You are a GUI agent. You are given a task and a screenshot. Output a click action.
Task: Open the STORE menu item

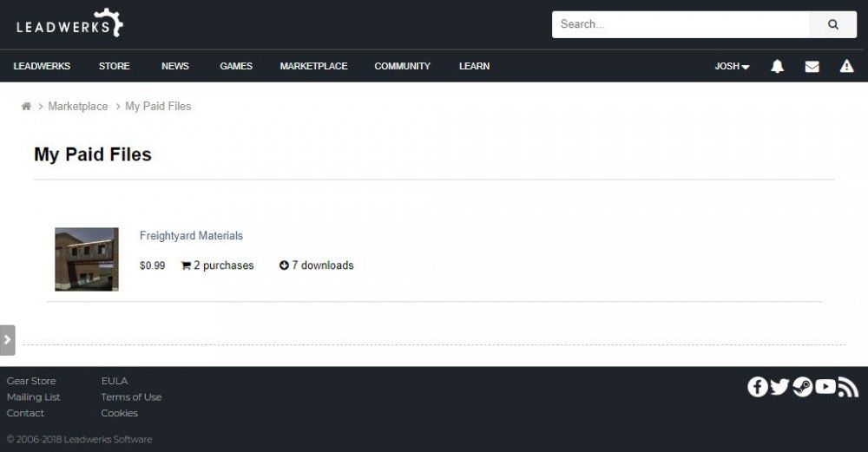coord(114,66)
